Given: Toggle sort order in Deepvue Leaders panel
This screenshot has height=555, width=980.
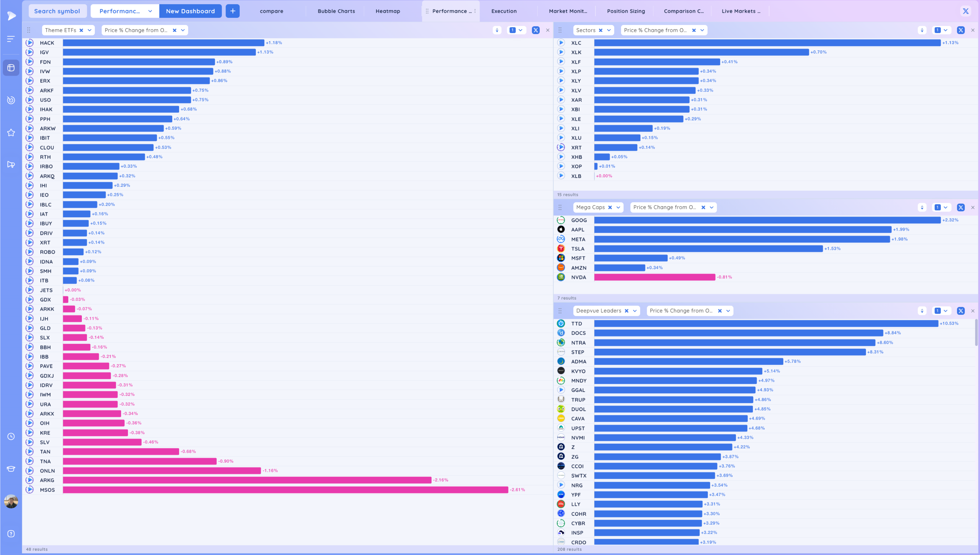Looking at the screenshot, I should coord(922,311).
